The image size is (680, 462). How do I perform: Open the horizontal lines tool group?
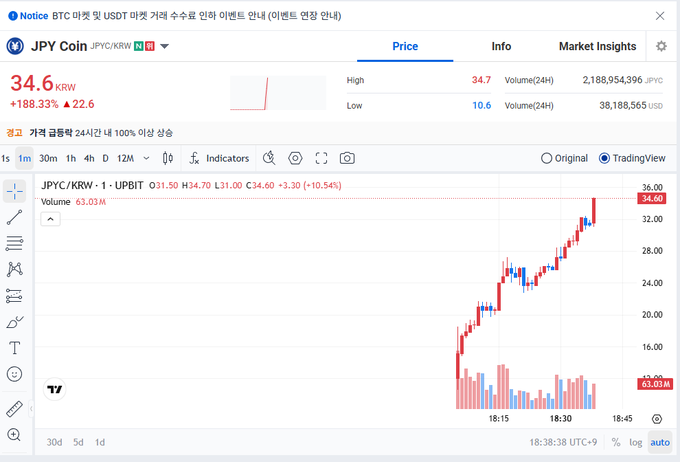pos(14,243)
